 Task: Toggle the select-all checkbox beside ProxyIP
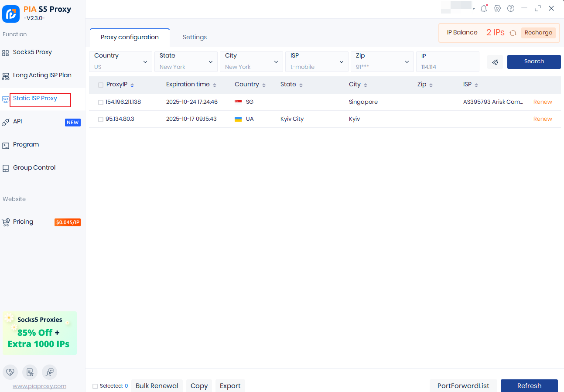pyautogui.click(x=101, y=85)
